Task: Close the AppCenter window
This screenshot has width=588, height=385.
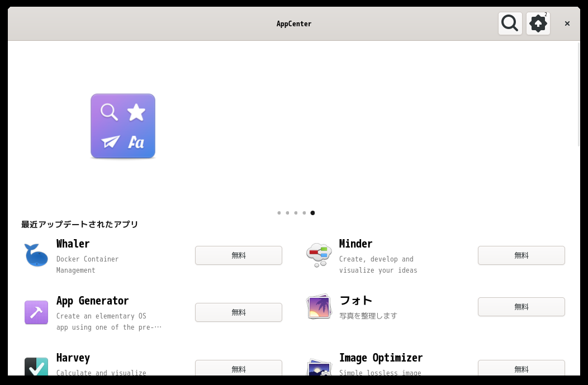Action: point(567,23)
